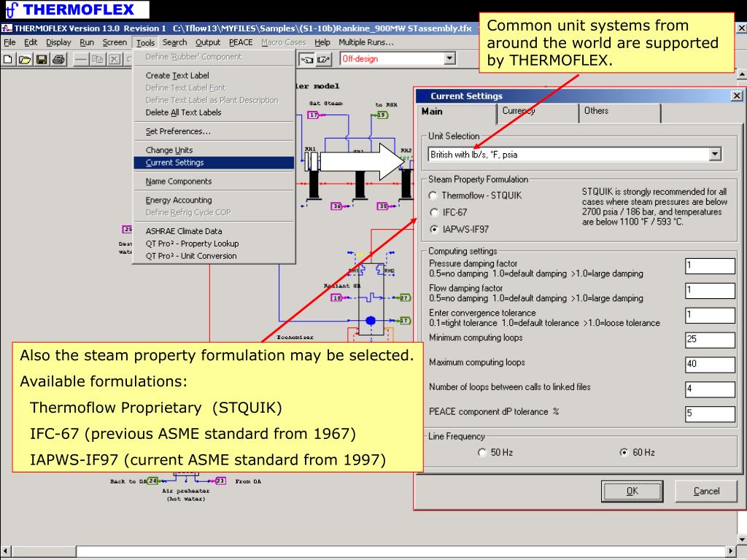747x560 pixels.
Task: Click Maximum computing loops field
Action: (x=710, y=365)
